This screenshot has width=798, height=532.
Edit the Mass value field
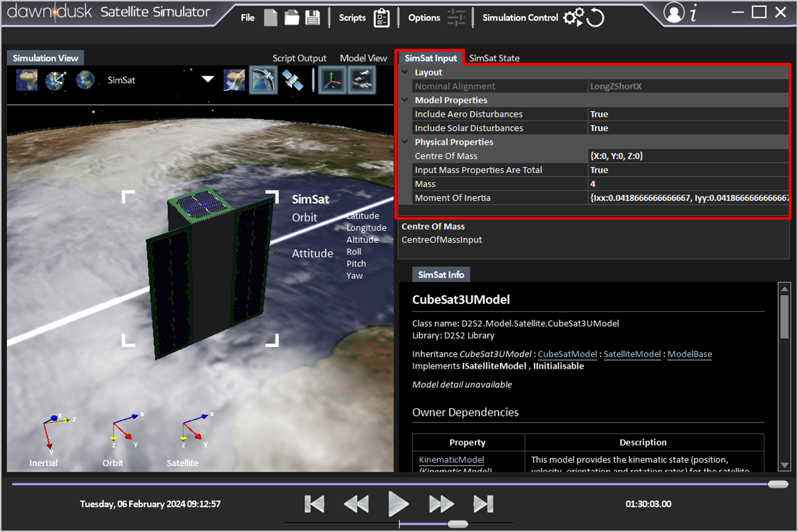[688, 184]
